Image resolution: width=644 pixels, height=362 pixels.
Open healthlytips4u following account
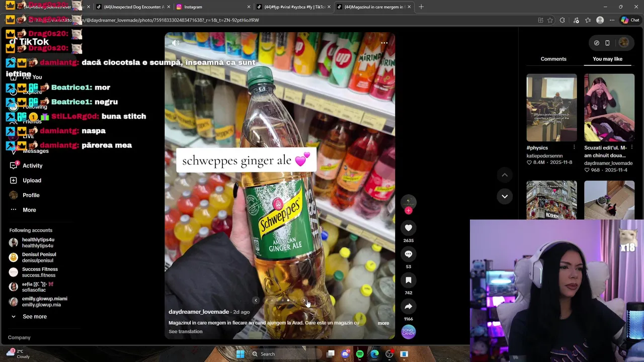[x=38, y=243]
